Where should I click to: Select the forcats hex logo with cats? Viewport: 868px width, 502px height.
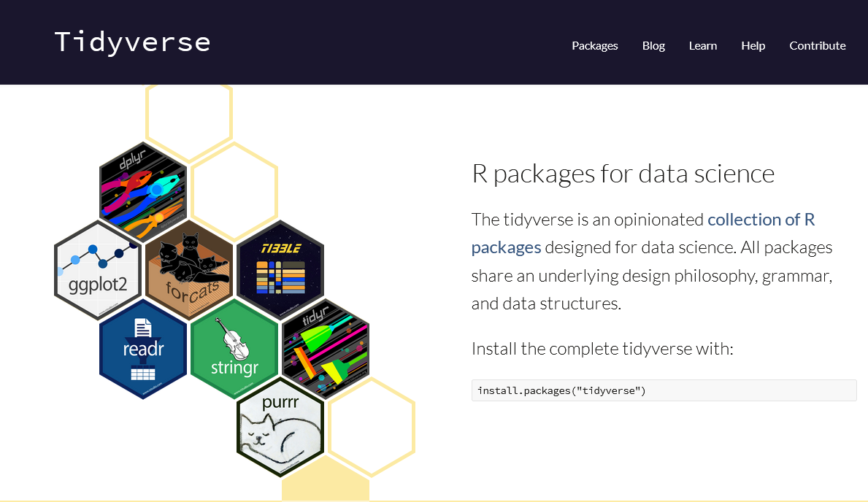click(189, 270)
